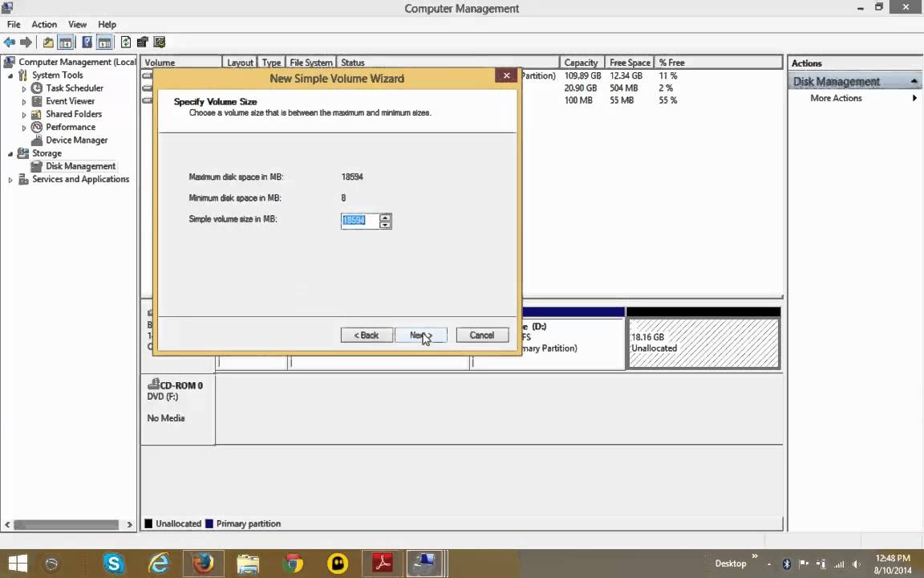This screenshot has width=924, height=578.
Task: Click the disk settings icon ending the toolbar
Action: tap(159, 43)
